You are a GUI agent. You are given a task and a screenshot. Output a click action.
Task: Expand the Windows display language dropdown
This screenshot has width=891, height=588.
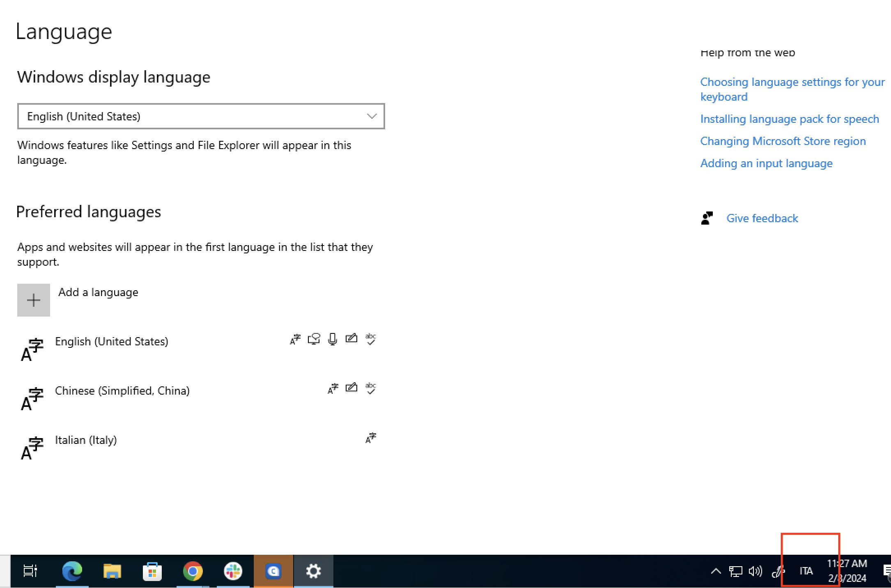click(x=201, y=116)
